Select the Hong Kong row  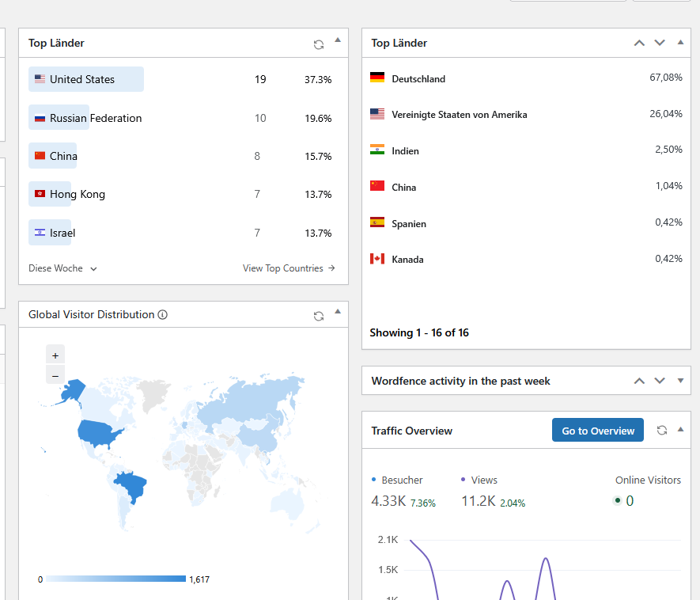(183, 194)
